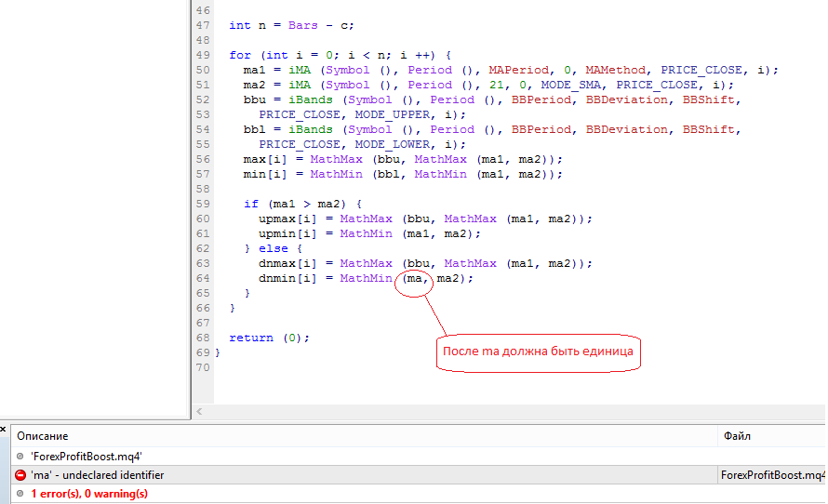Click the 'for' keyword on line 49
828x504 pixels.
point(240,55)
